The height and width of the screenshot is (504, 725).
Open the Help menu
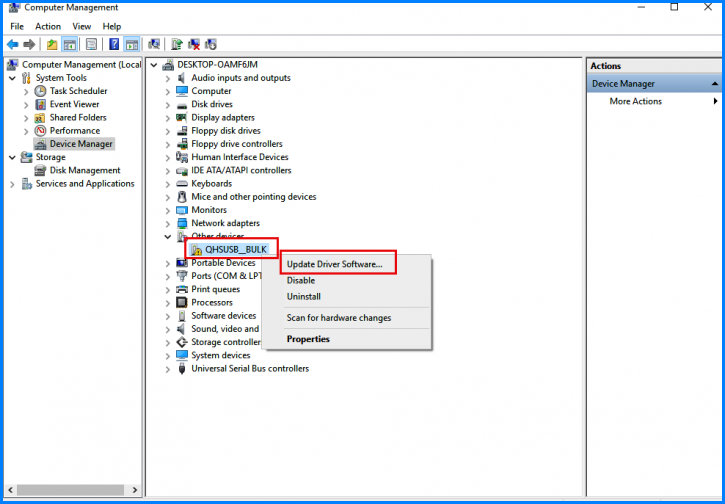coord(112,26)
